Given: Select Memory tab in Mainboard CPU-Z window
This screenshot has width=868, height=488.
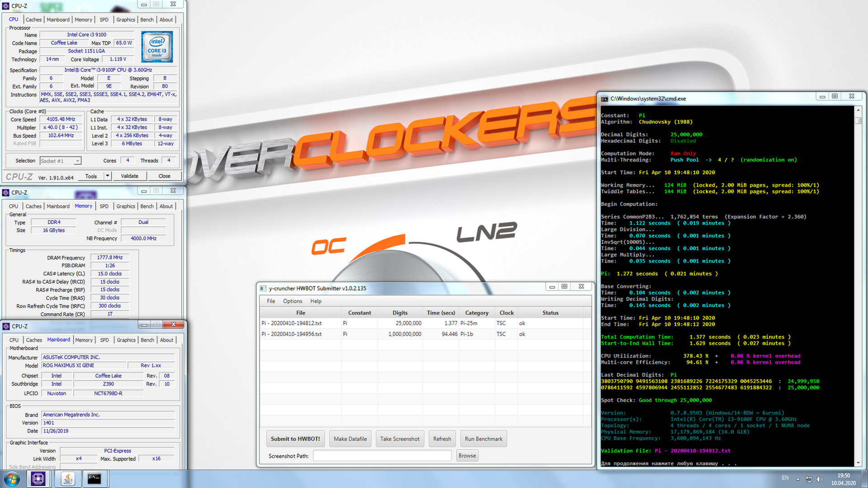Looking at the screenshot, I should 84,340.
